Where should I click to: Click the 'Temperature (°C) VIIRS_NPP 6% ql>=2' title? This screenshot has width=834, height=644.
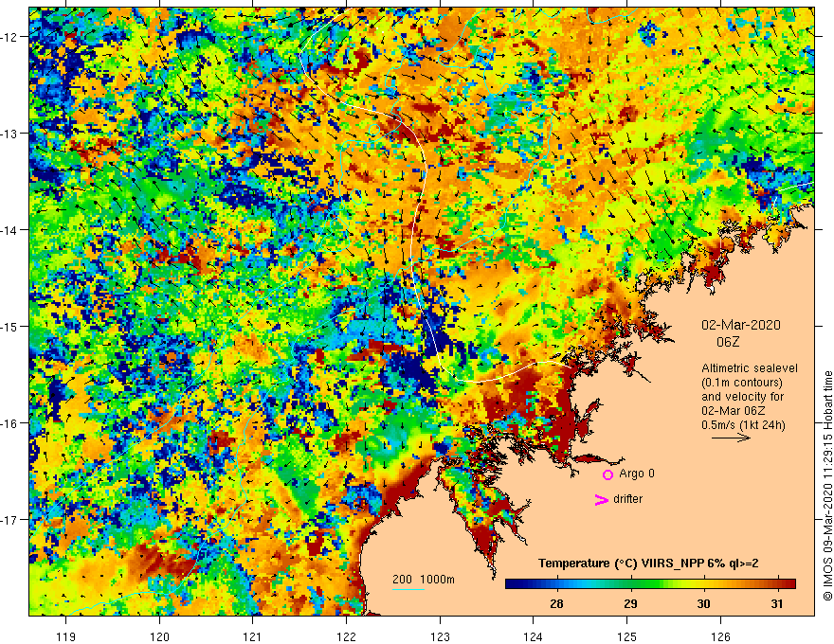648,563
